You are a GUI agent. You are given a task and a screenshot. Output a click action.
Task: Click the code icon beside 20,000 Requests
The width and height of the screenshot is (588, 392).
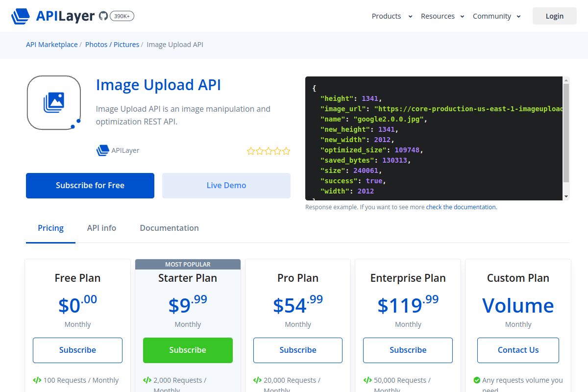pos(257,380)
